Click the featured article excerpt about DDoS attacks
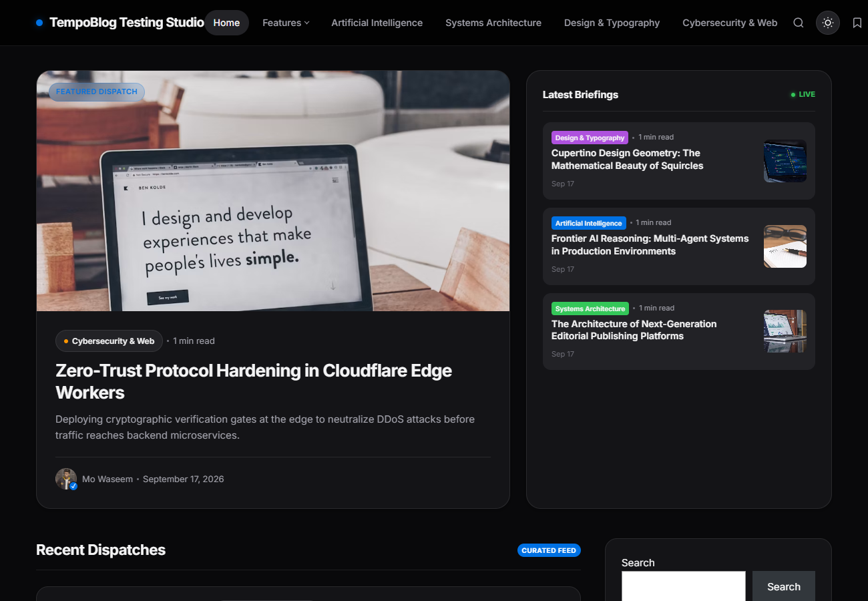The height and width of the screenshot is (601, 868). (x=265, y=427)
